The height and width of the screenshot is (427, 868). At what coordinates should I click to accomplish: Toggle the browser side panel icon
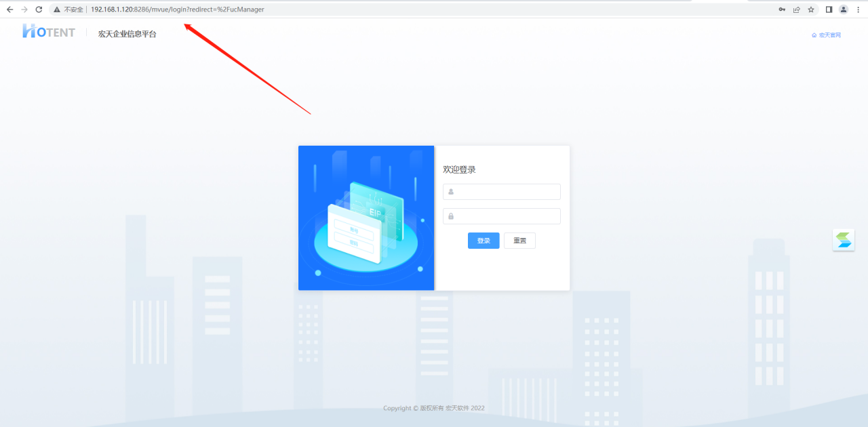tap(829, 9)
